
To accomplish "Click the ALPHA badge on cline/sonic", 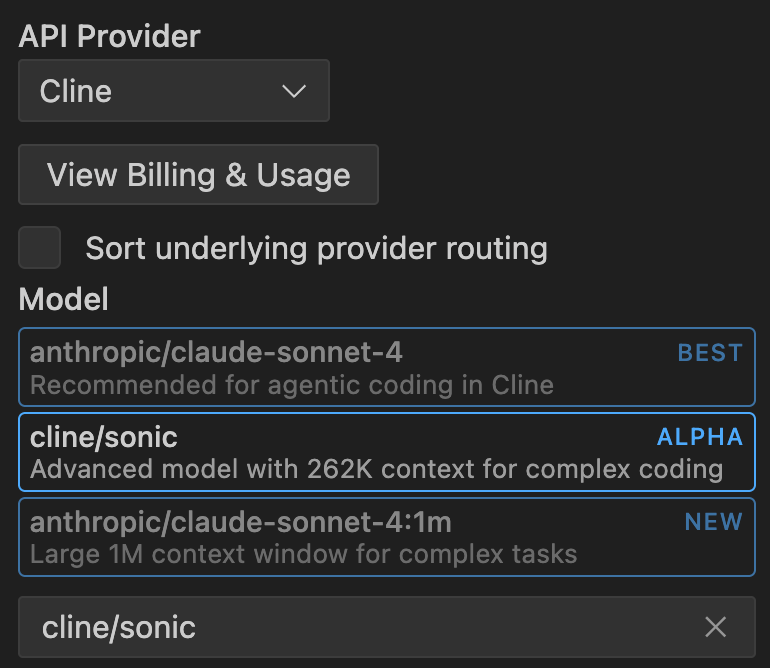I will (x=700, y=437).
